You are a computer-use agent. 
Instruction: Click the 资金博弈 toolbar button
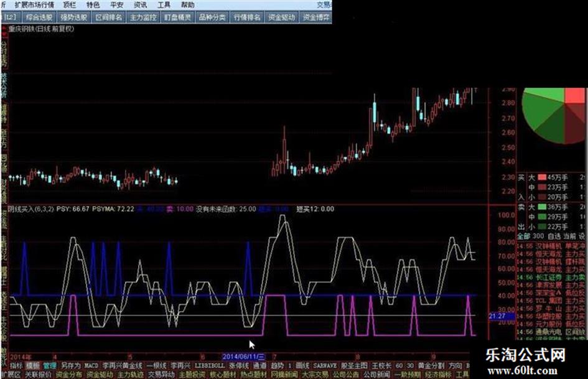[315, 17]
